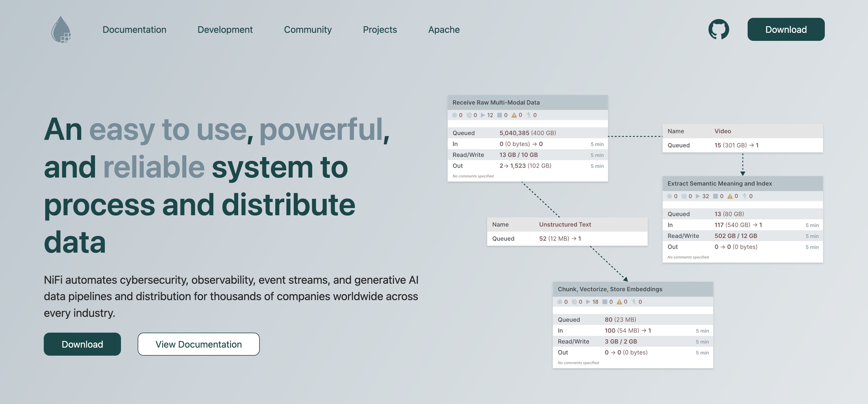The width and height of the screenshot is (868, 404).
Task: Click the stopped square icon in Extract Semantic Meaning card
Action: pos(715,196)
